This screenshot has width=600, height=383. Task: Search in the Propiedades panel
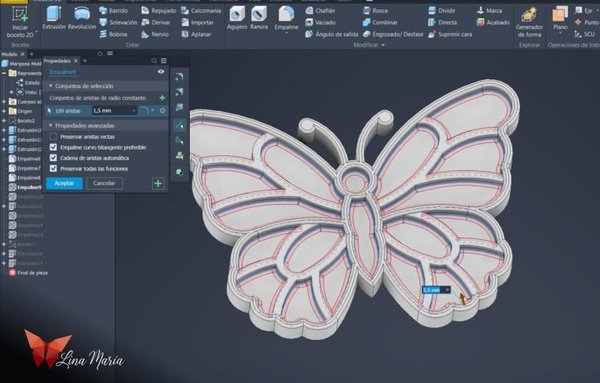click(154, 60)
